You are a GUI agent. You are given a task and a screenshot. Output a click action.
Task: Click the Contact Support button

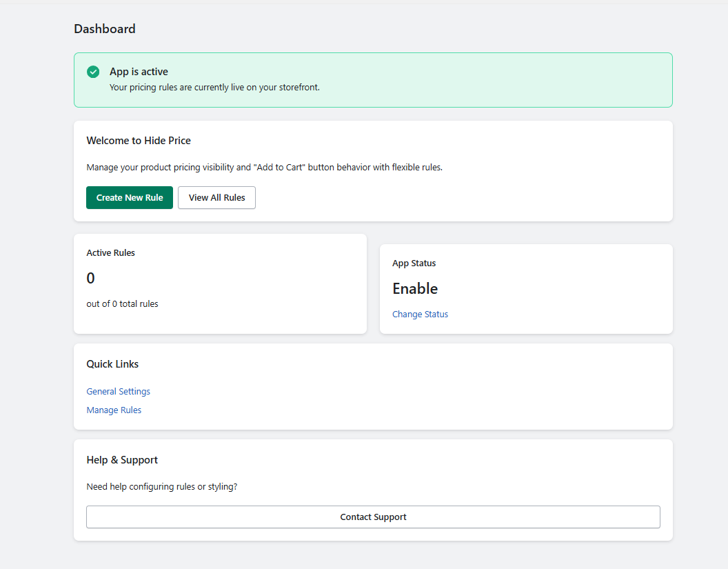(x=373, y=517)
